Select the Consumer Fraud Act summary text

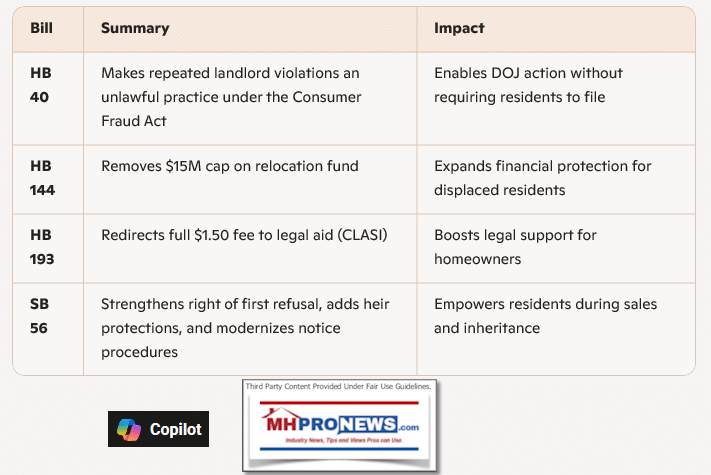(231, 97)
